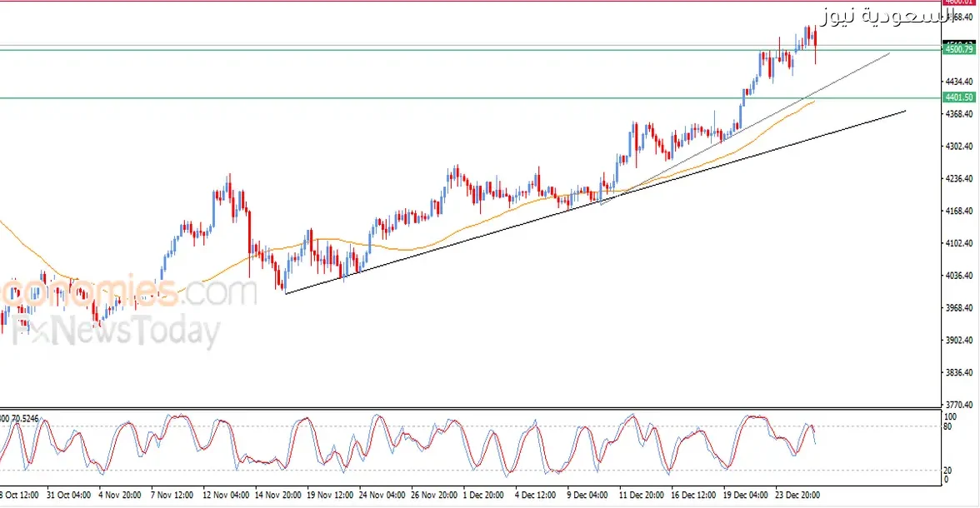Click the last red candle's lower wick
The image size is (980, 508).
point(815,56)
